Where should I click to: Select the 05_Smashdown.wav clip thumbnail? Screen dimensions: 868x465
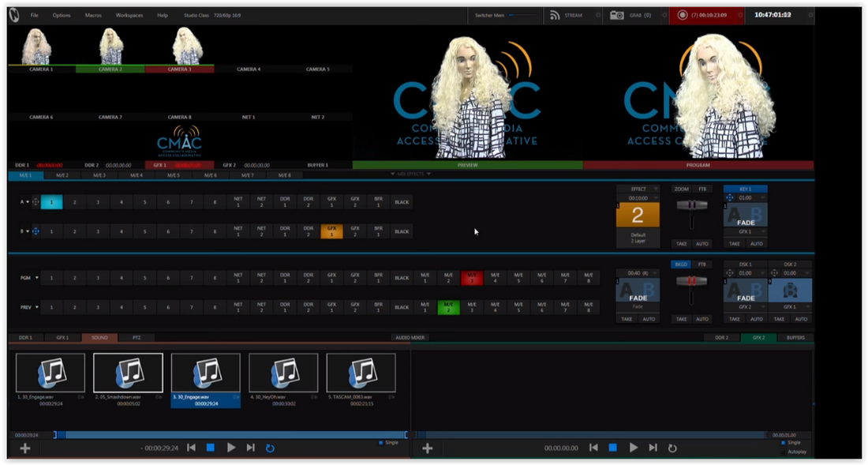[128, 372]
